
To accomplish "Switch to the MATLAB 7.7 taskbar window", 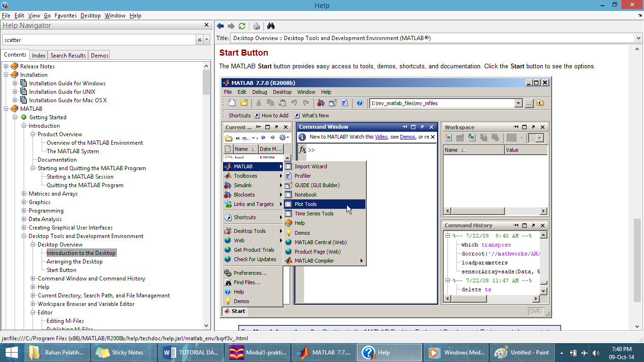I will pos(325,353).
